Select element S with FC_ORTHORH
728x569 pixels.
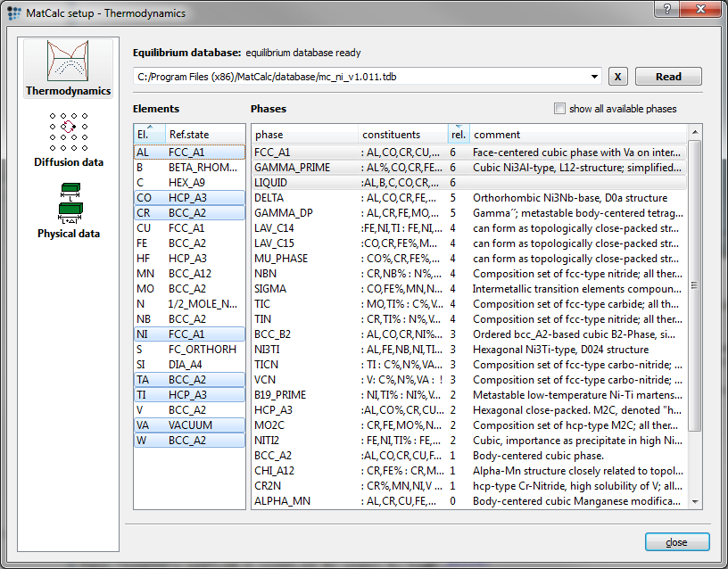(189, 349)
